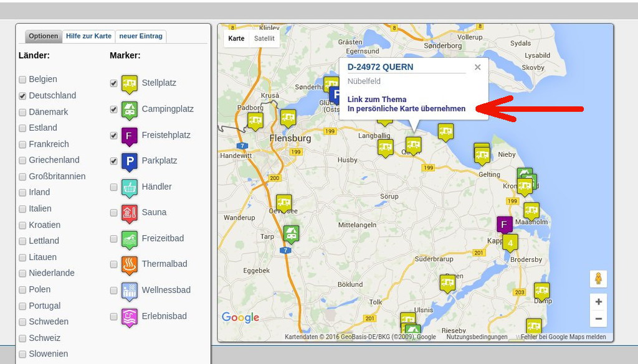Image resolution: width=638 pixels, height=364 pixels.
Task: Switch to the Optionen tab
Action: point(44,36)
